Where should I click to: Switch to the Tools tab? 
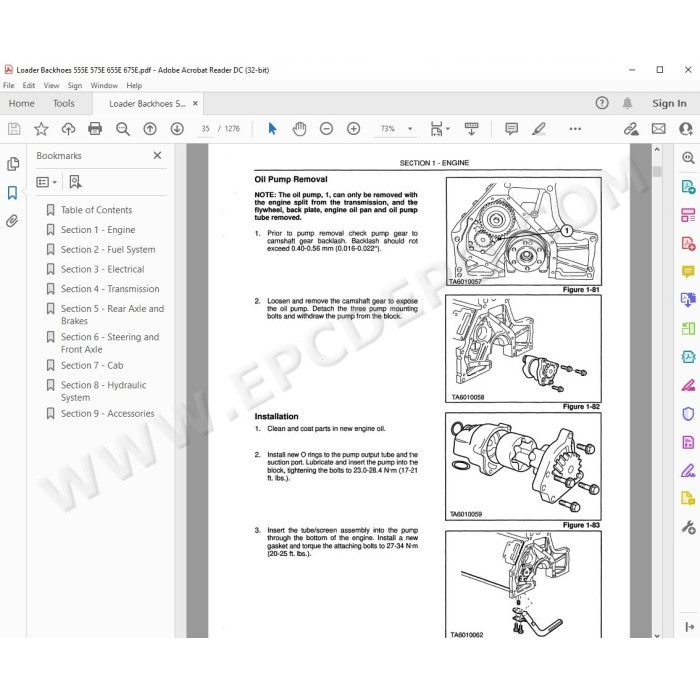(63, 103)
